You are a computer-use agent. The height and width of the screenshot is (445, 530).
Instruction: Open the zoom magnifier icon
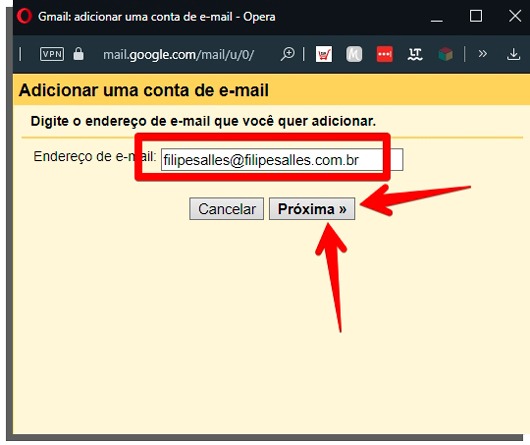[288, 54]
